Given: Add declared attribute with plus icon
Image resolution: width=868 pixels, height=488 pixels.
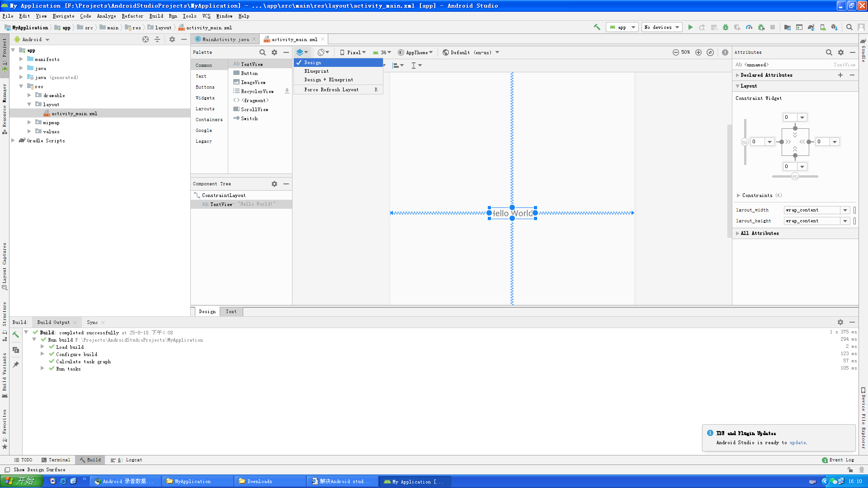Looking at the screenshot, I should pyautogui.click(x=840, y=75).
